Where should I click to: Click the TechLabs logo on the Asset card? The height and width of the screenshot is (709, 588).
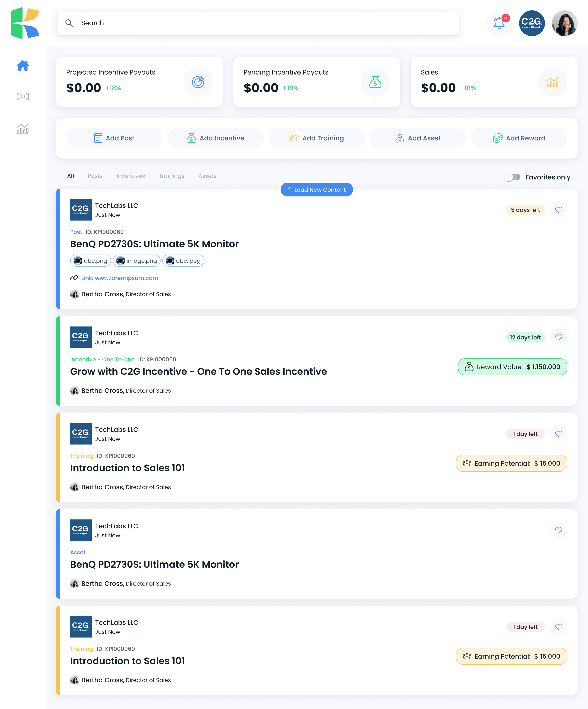coord(81,530)
